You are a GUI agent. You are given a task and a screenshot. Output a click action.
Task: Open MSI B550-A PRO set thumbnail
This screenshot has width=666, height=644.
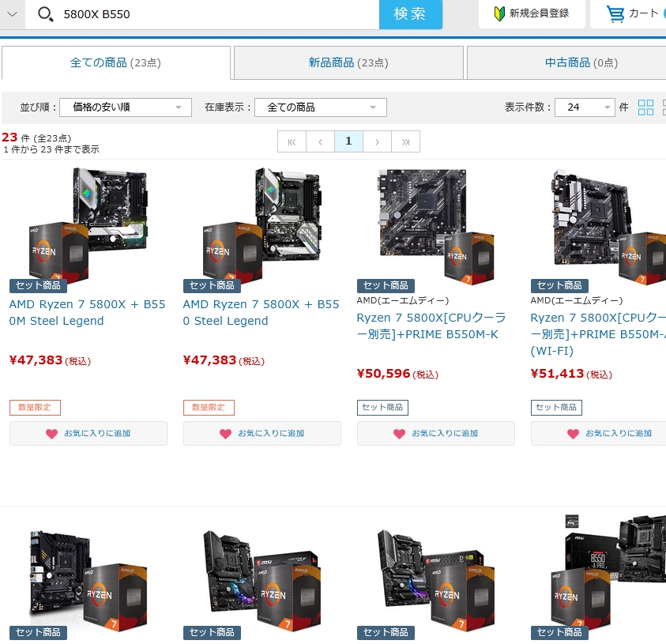coord(608,571)
